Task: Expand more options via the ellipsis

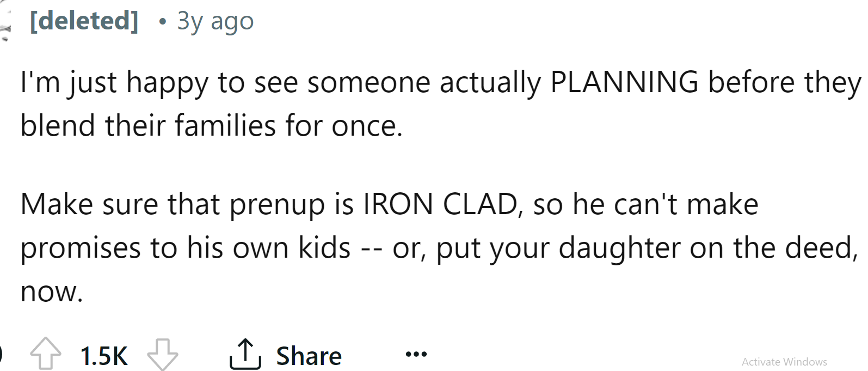Action: click(x=415, y=354)
